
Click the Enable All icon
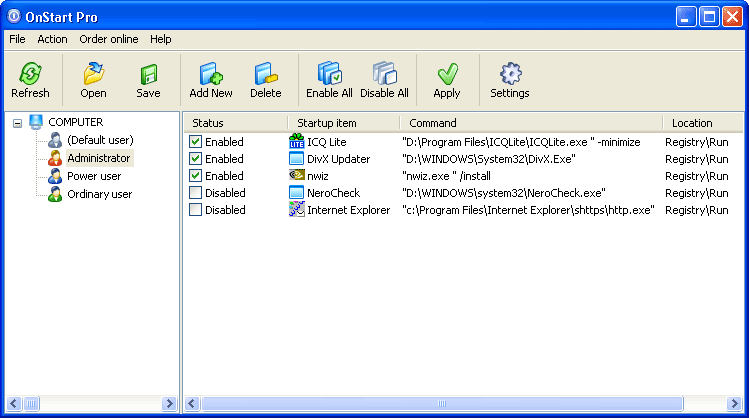pyautogui.click(x=329, y=73)
